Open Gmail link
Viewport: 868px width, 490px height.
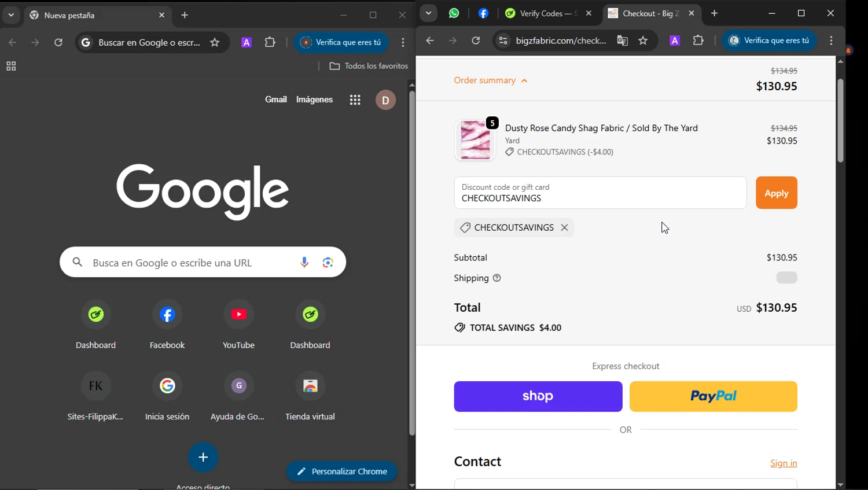click(276, 100)
